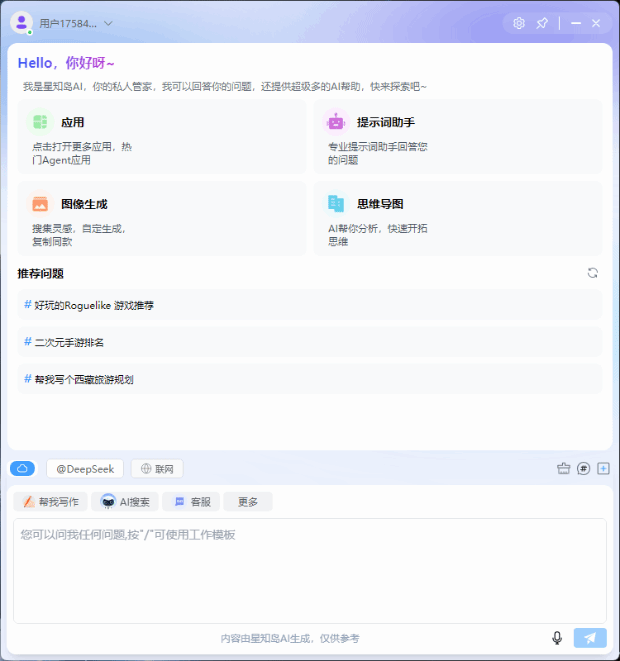620x661 pixels.
Task: Click the user avatar icon
Action: [21, 22]
